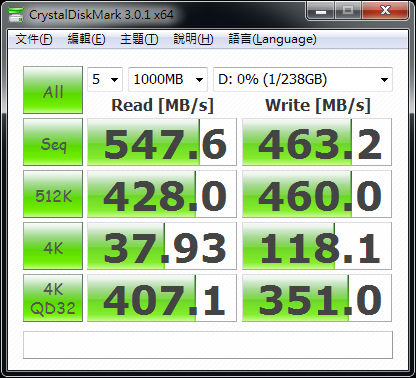Click the disabled maximize window button
The height and width of the screenshot is (378, 416).
[x=348, y=11]
